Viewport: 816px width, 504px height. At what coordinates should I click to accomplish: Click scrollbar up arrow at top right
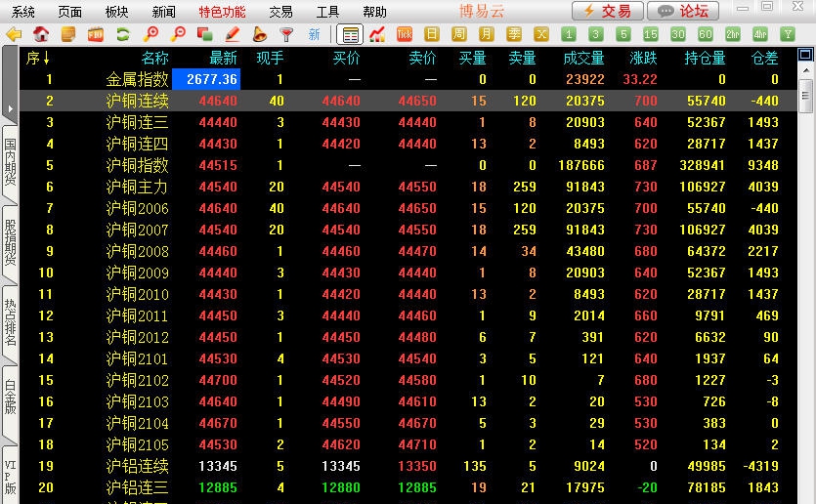point(806,59)
